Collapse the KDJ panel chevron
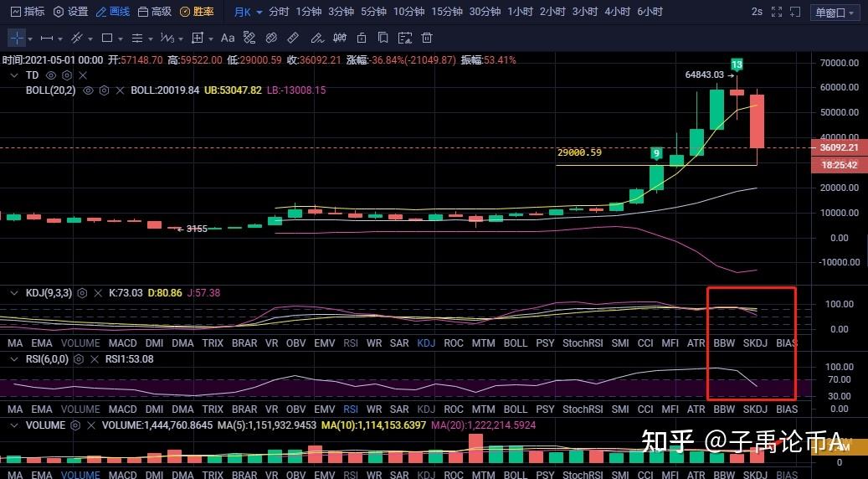868x479 pixels. point(15,293)
